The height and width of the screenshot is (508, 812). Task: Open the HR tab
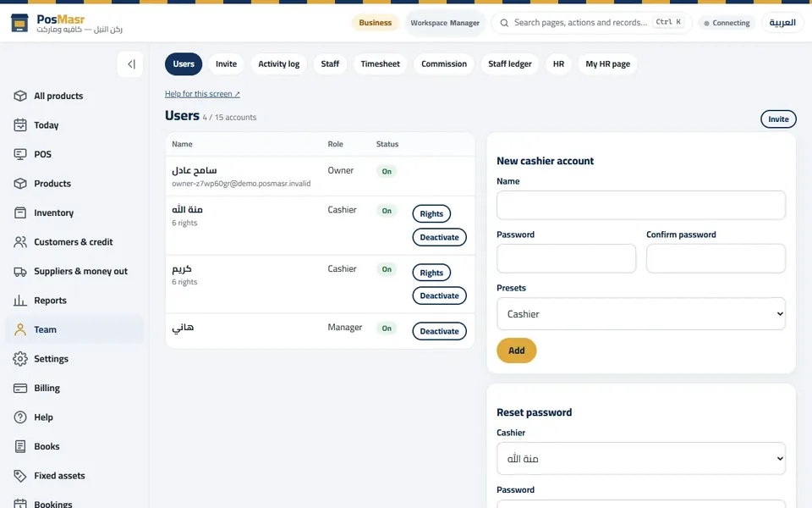[558, 63]
